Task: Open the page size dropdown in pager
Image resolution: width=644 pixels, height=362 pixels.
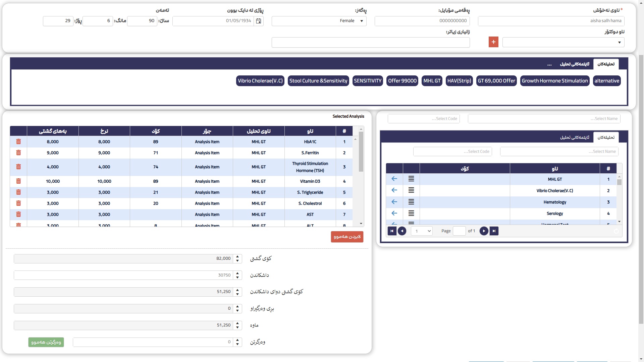Action: [422, 231]
